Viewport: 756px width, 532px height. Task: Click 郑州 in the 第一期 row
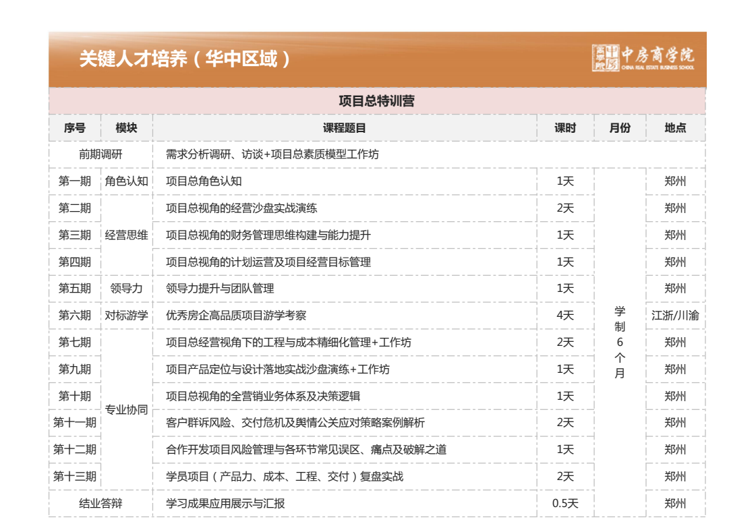[675, 181]
